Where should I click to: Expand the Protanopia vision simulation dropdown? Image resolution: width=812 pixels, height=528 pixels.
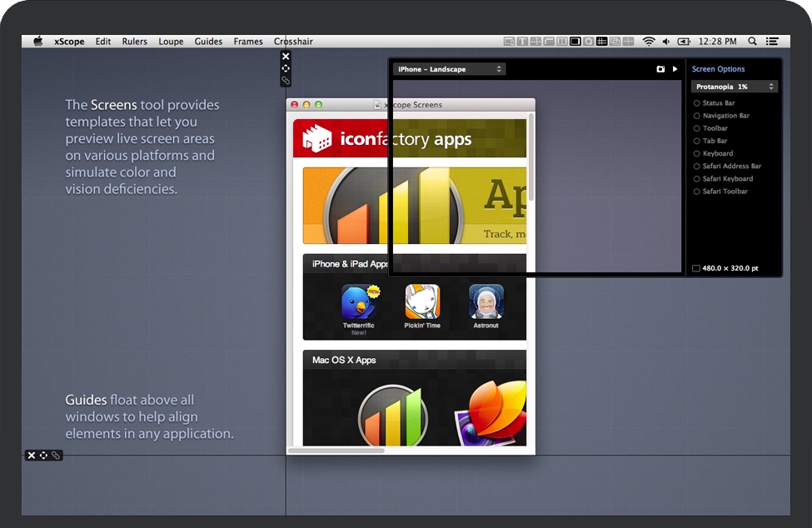click(x=734, y=87)
